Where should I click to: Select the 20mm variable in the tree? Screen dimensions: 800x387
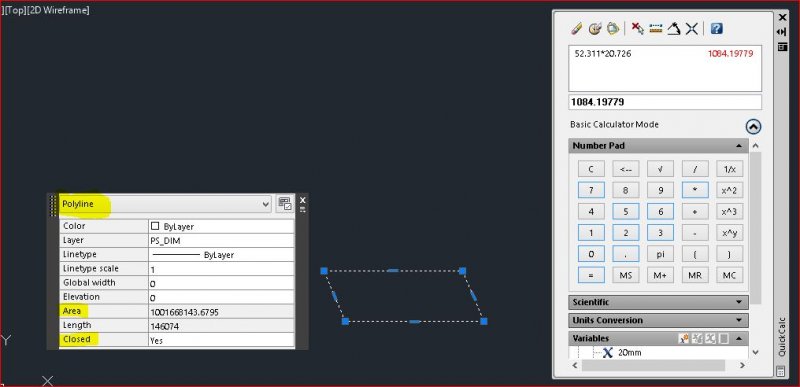[629, 353]
